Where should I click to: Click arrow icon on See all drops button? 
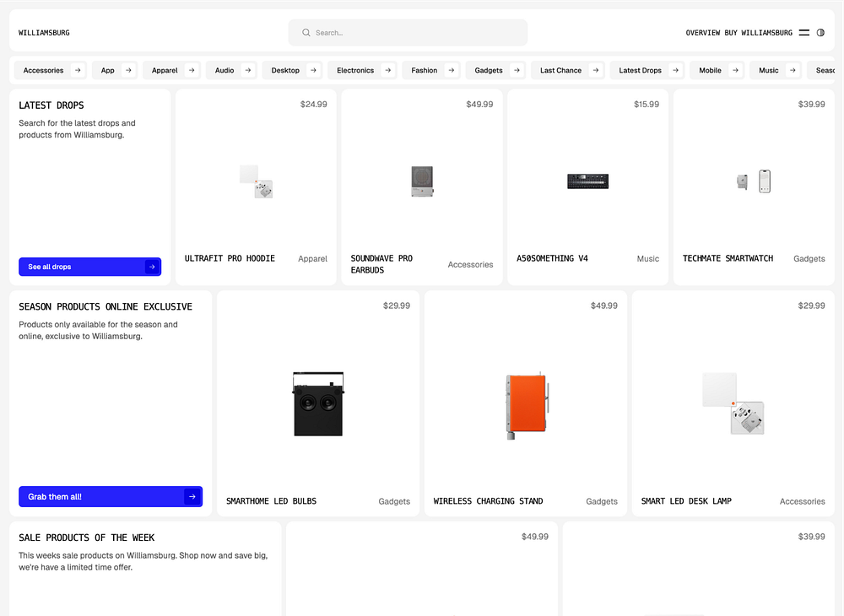coord(152,267)
